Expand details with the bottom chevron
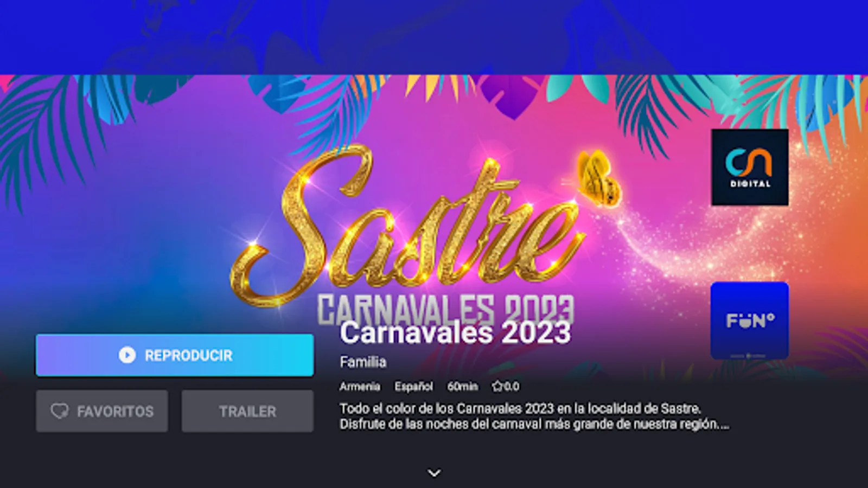This screenshot has height=488, width=868. (x=434, y=473)
